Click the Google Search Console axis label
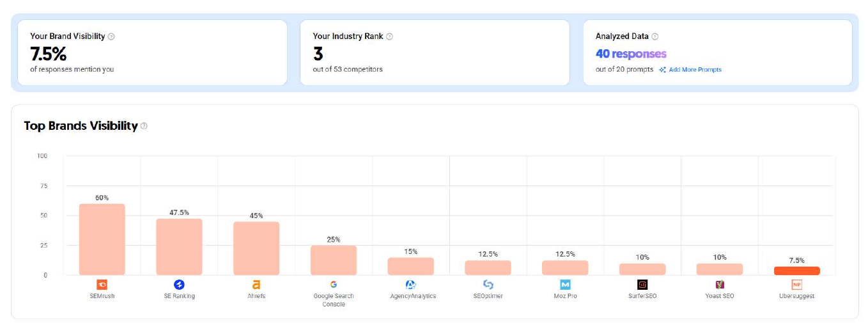 334,300
